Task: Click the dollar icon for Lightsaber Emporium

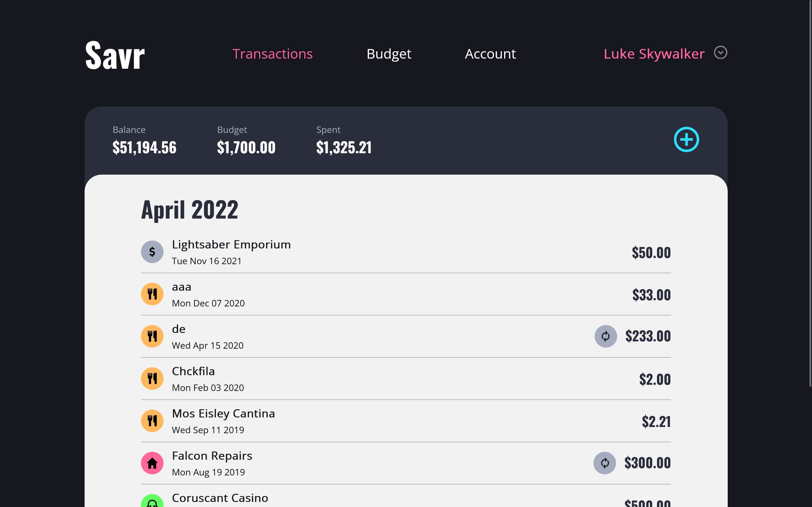Action: (152, 252)
